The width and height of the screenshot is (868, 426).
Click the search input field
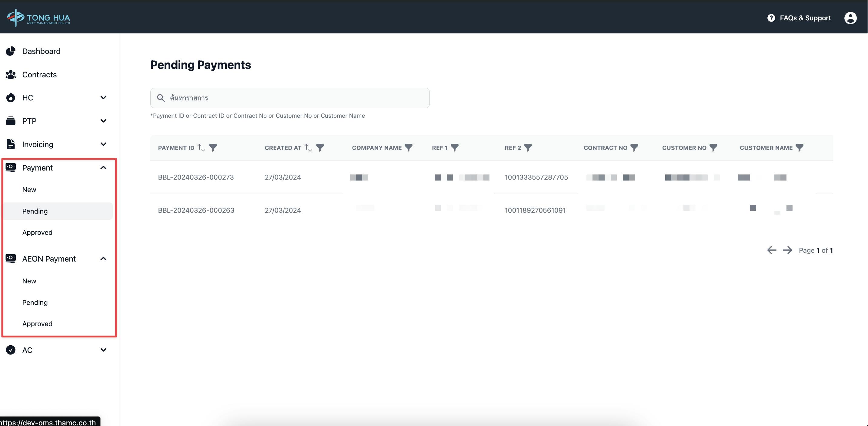point(289,97)
